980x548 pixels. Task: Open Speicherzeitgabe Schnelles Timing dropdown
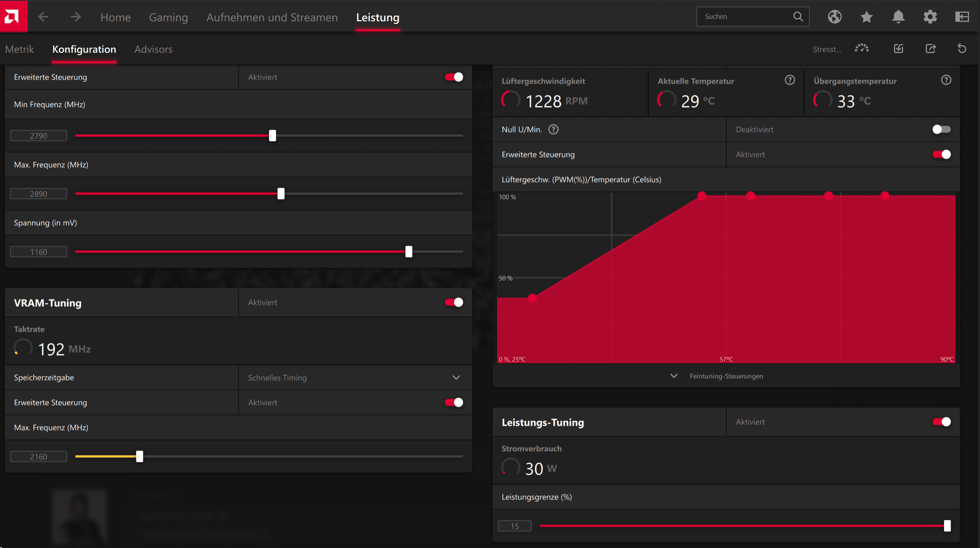tap(355, 377)
